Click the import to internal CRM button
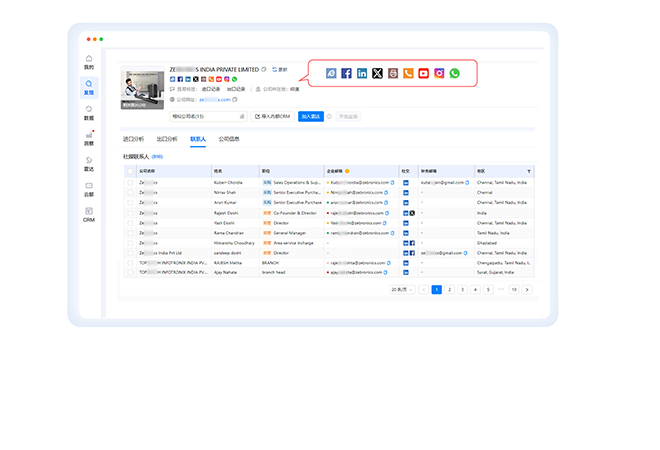Image resolution: width=660 pixels, height=450 pixels. [x=273, y=117]
